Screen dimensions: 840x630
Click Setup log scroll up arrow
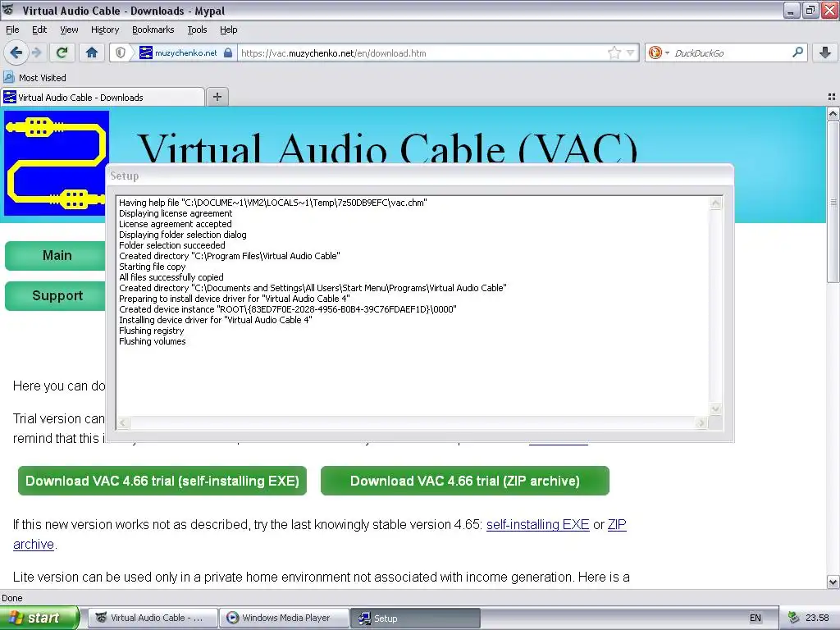tap(715, 203)
